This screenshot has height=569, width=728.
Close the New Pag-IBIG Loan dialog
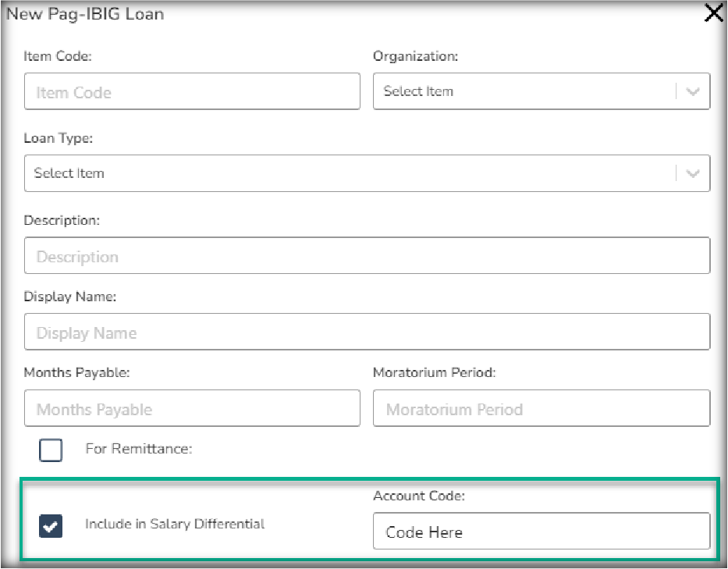(x=713, y=13)
